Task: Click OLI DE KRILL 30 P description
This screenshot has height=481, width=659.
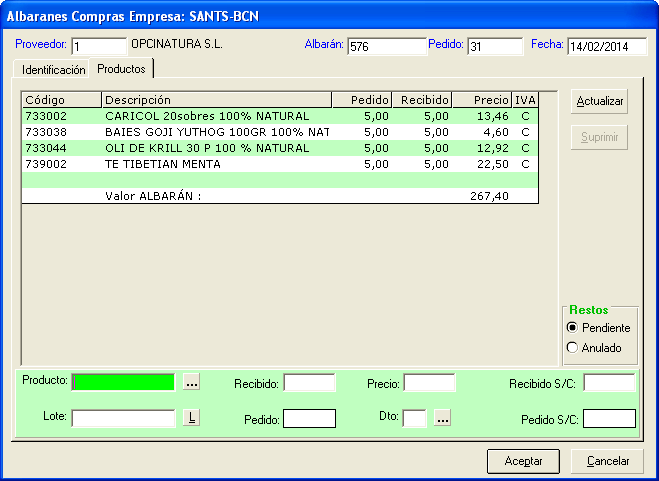Action: [x=207, y=148]
